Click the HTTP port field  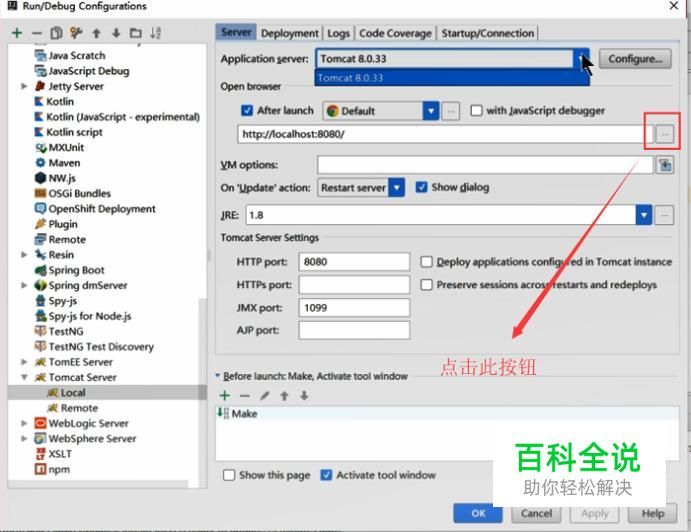(x=354, y=262)
